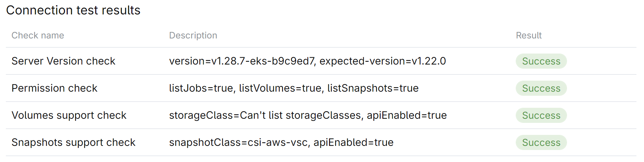Click the expected-version=v1.22.0 text
Screen dimensions: 644x162
[383, 61]
